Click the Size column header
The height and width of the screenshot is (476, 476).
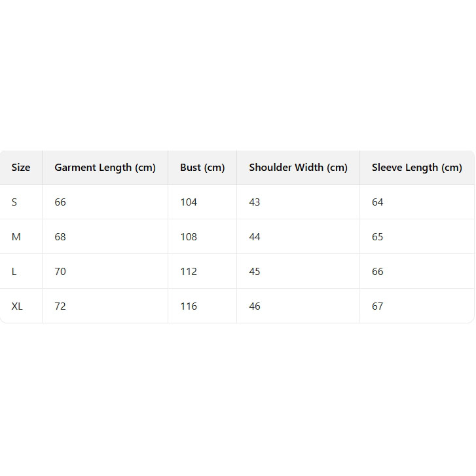[21, 168]
